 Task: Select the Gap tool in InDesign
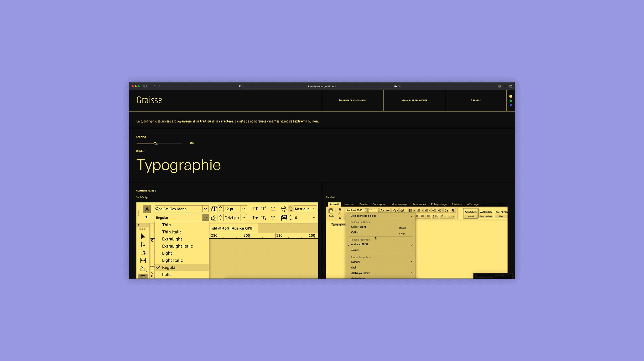tap(143, 261)
